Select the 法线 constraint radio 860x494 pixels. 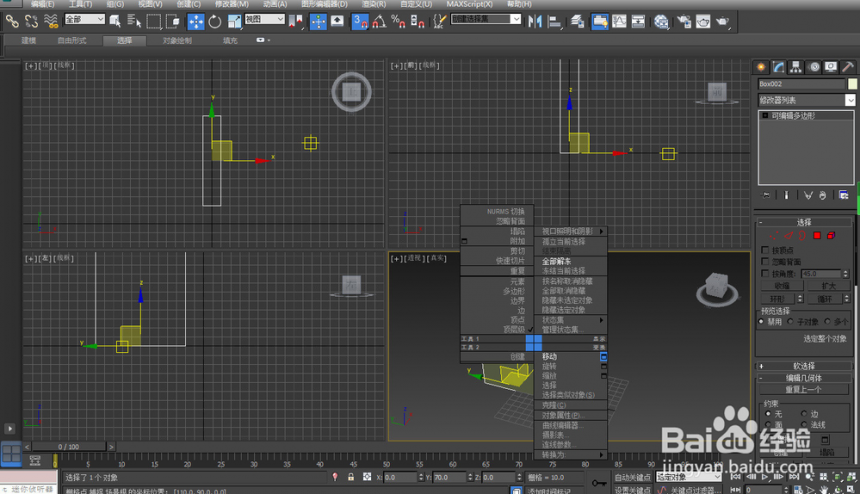[804, 424]
